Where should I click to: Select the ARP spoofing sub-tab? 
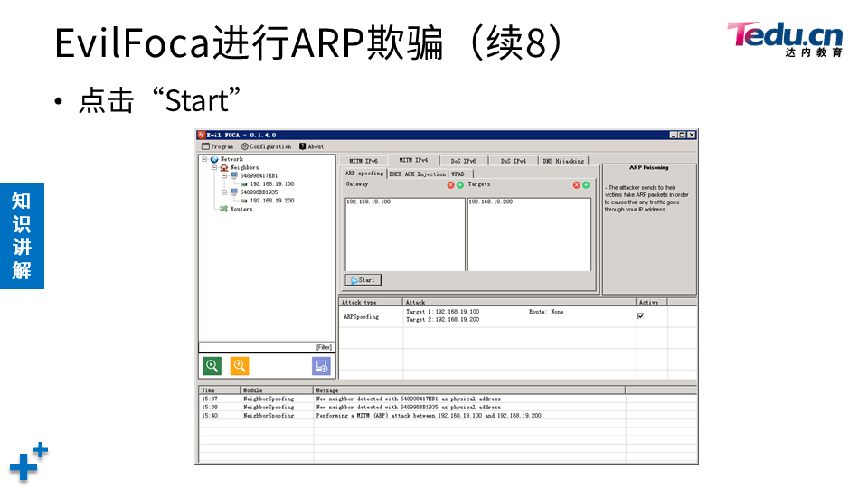[363, 174]
